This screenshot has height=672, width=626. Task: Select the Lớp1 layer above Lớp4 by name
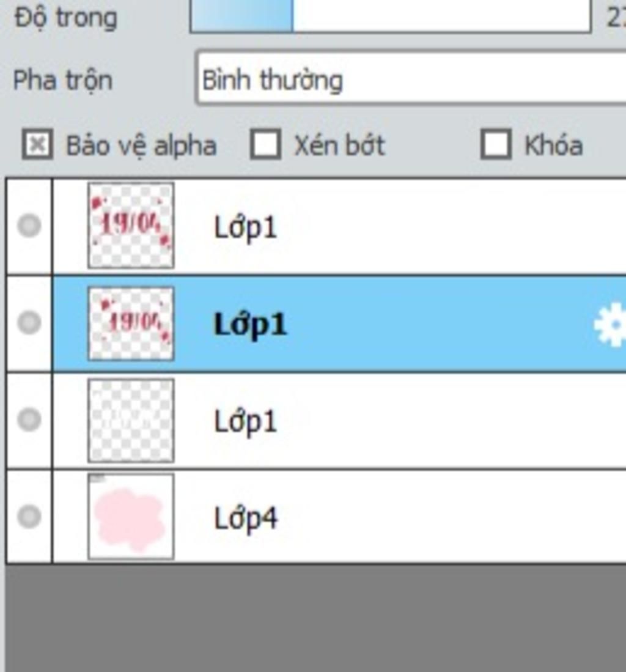[x=245, y=422]
